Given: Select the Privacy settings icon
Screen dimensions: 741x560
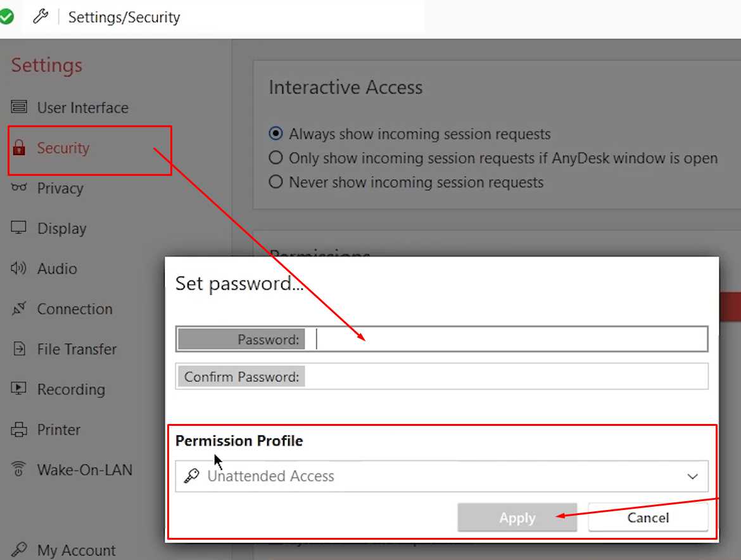Looking at the screenshot, I should 19,188.
